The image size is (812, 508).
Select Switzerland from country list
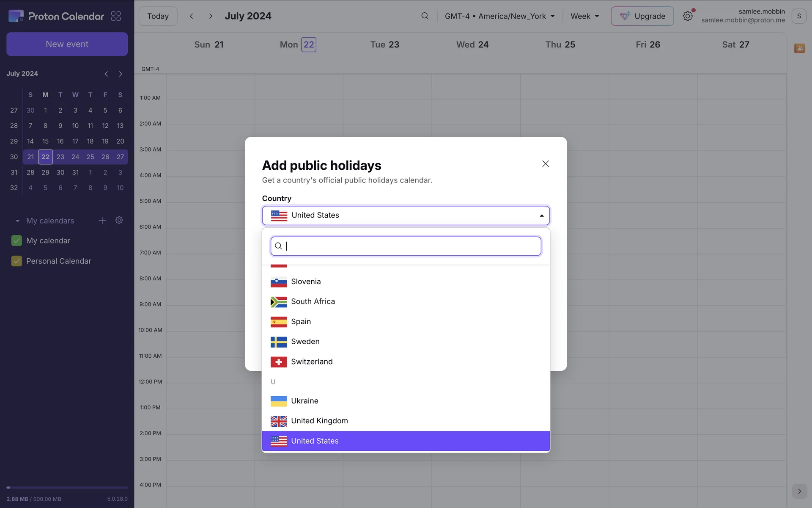pyautogui.click(x=312, y=362)
